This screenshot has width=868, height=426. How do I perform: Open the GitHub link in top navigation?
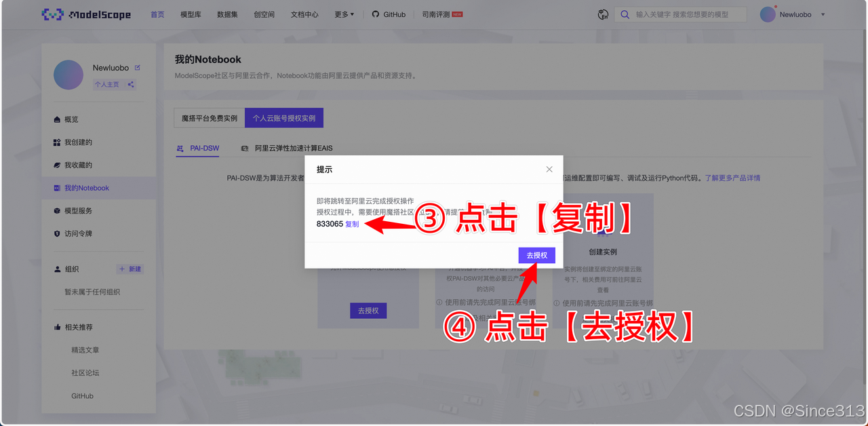389,14
